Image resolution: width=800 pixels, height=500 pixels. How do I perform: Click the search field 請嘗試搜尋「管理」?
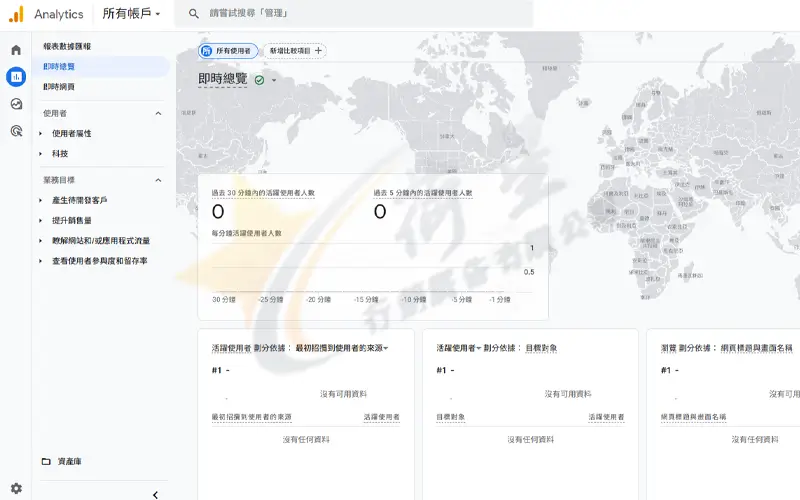(x=354, y=14)
